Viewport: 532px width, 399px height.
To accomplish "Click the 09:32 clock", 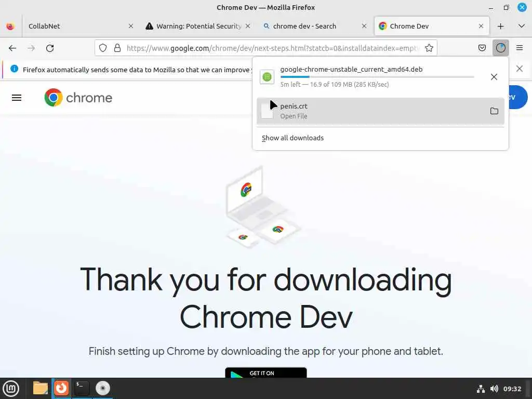I will (512, 389).
